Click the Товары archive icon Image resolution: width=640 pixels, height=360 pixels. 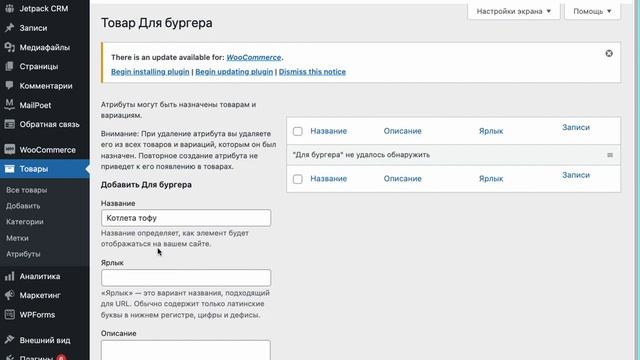(x=9, y=169)
